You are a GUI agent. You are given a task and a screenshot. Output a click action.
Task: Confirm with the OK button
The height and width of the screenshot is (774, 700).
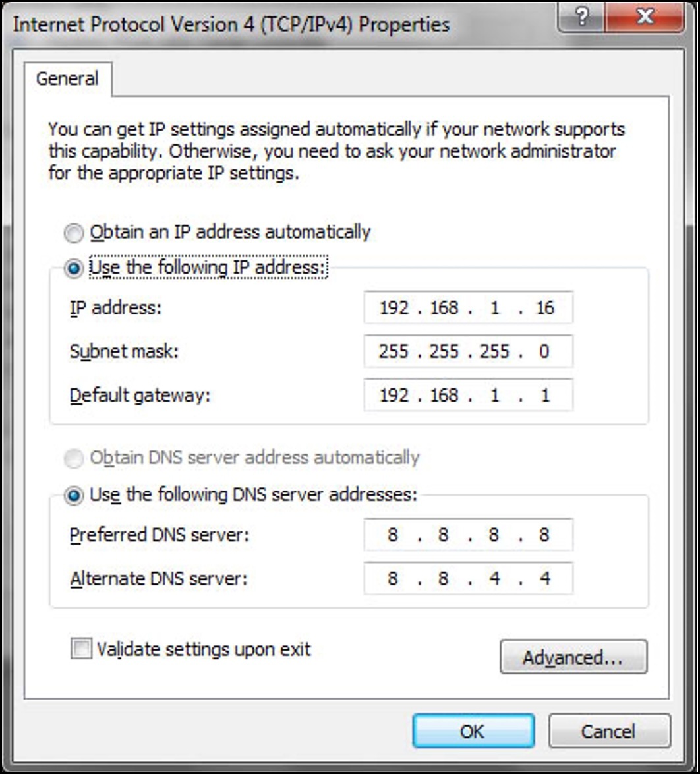click(x=473, y=731)
